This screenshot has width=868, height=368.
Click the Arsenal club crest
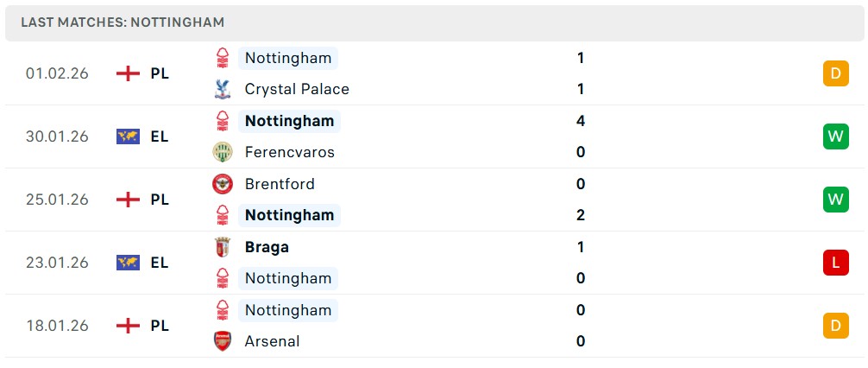point(223,341)
